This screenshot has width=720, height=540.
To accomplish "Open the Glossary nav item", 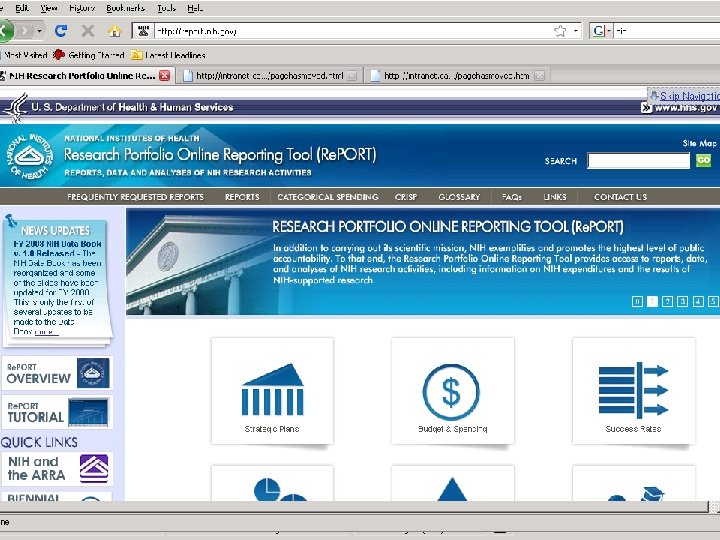I will [459, 197].
